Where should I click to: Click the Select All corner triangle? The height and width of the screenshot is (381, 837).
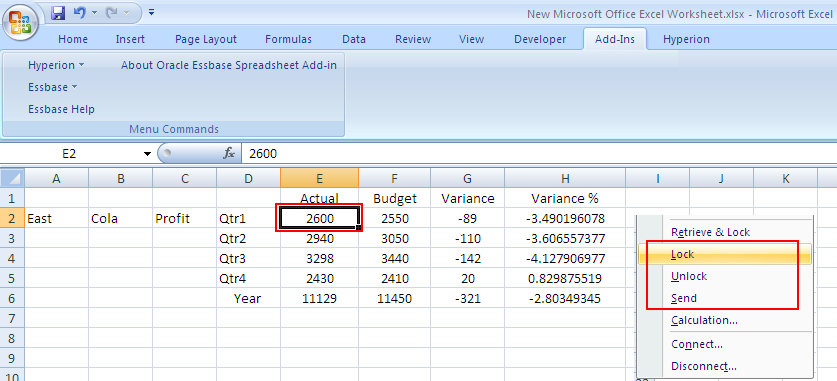tap(12, 178)
